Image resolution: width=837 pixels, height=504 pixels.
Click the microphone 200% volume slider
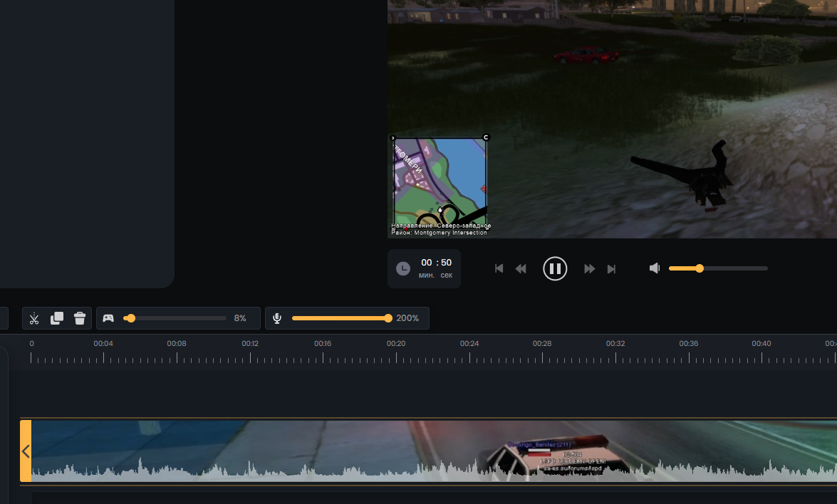340,318
